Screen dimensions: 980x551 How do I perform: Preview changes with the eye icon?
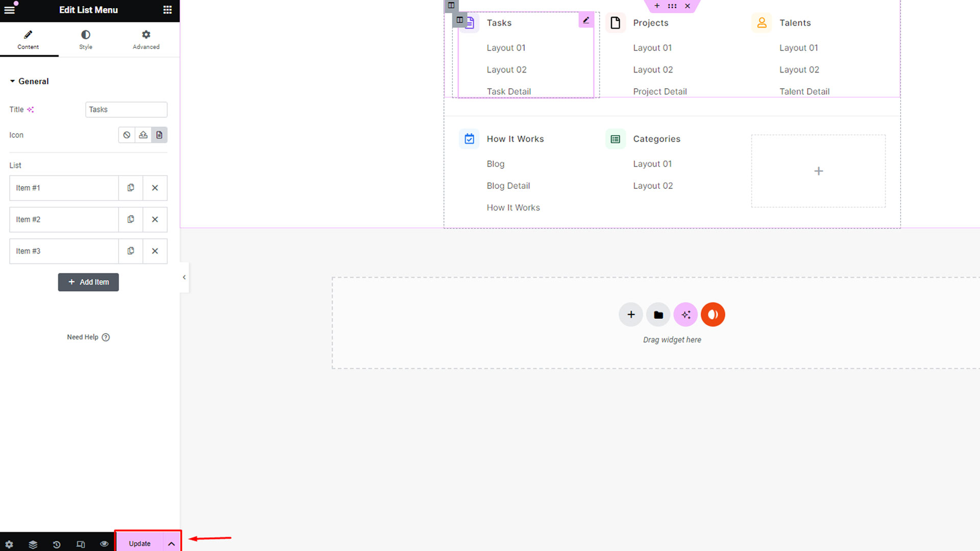point(104,544)
